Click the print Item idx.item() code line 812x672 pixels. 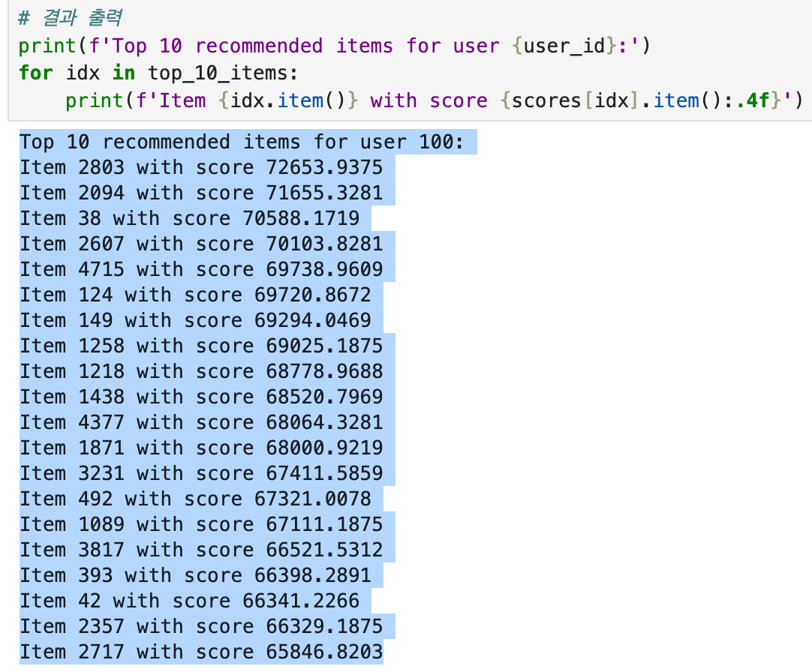click(434, 100)
